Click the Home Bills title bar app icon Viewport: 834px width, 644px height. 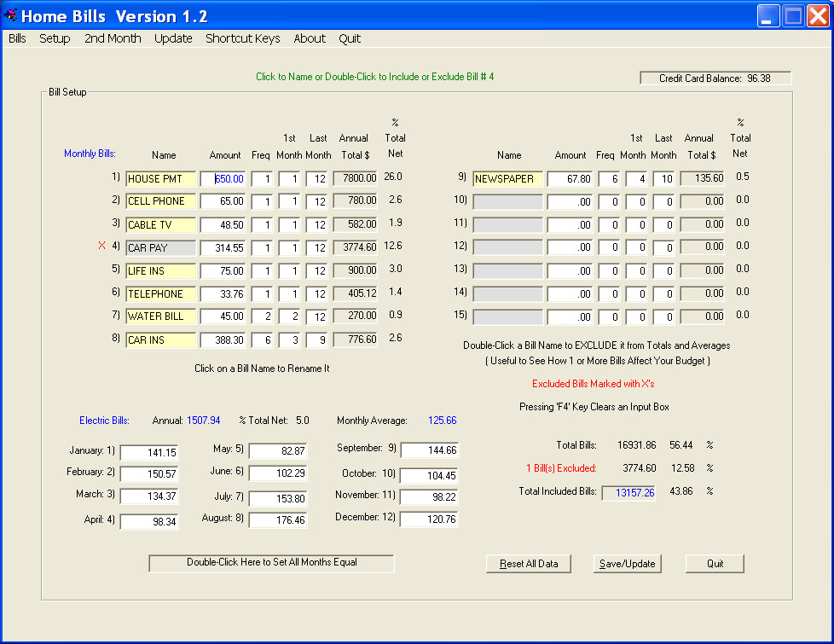click(x=10, y=15)
